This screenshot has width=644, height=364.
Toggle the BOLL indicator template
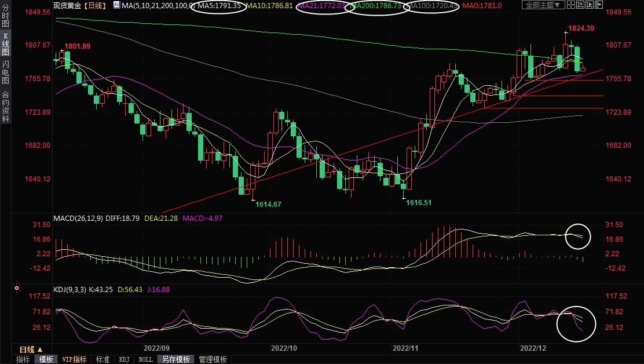click(x=145, y=359)
